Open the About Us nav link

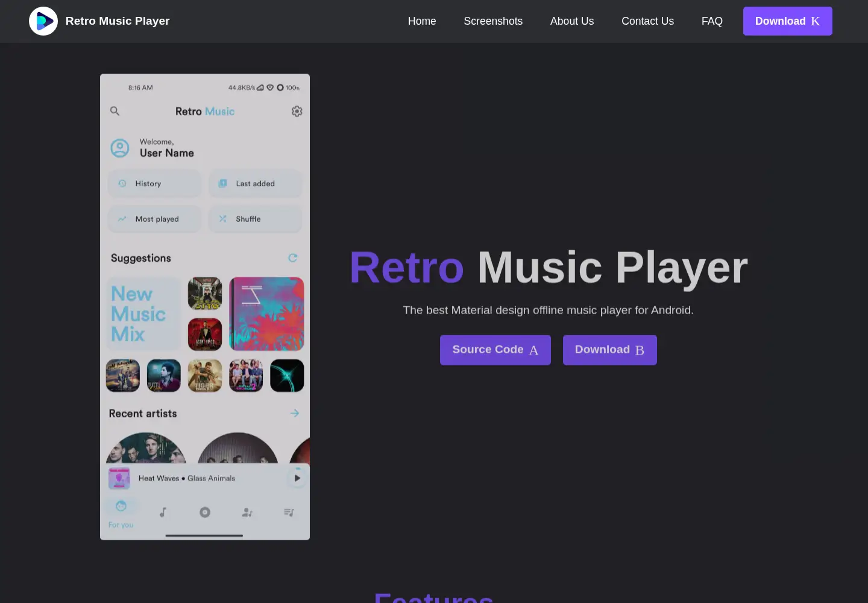point(572,21)
